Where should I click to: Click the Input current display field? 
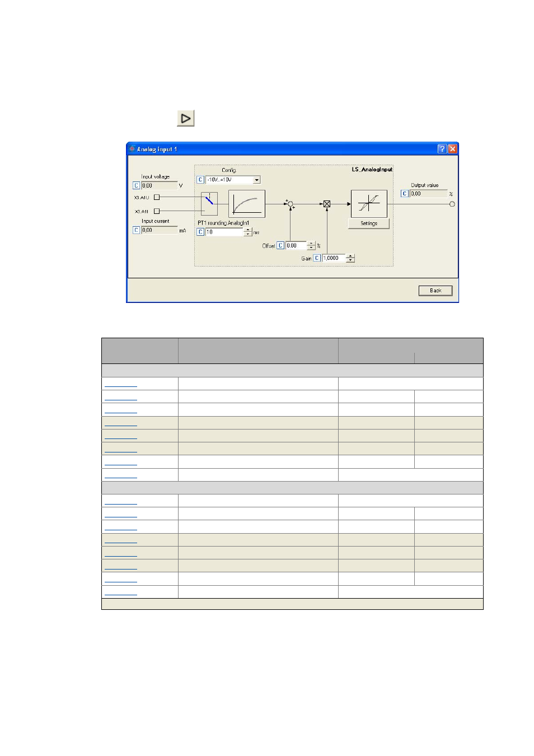[159, 230]
